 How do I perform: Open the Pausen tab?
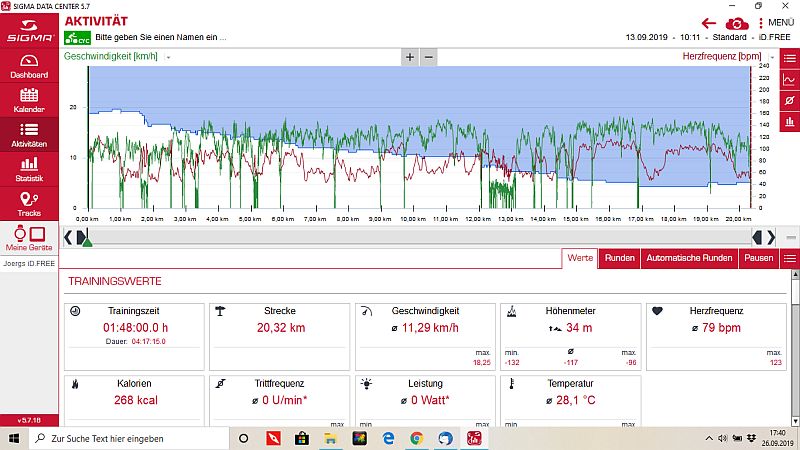(758, 258)
